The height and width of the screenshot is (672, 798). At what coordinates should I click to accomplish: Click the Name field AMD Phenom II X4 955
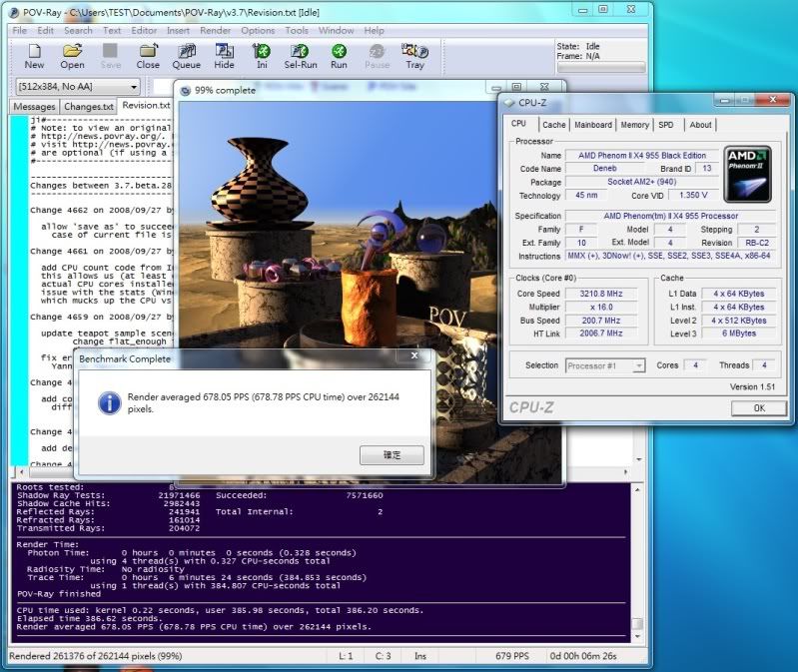(x=642, y=155)
